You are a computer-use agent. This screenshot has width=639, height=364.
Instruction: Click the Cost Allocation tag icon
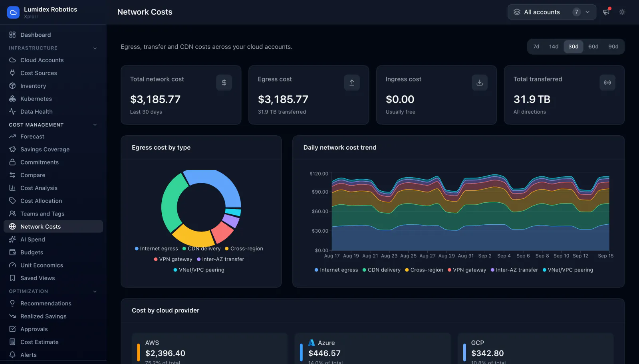click(x=12, y=201)
